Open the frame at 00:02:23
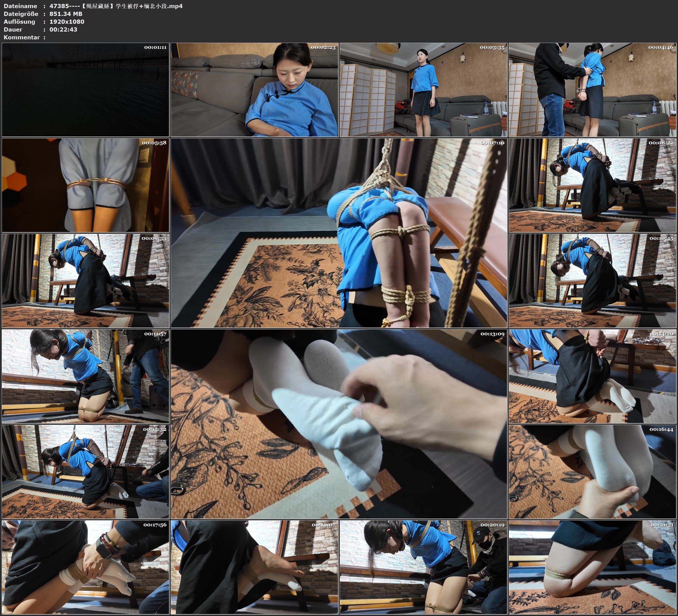This screenshot has width=678, height=616. [254, 89]
